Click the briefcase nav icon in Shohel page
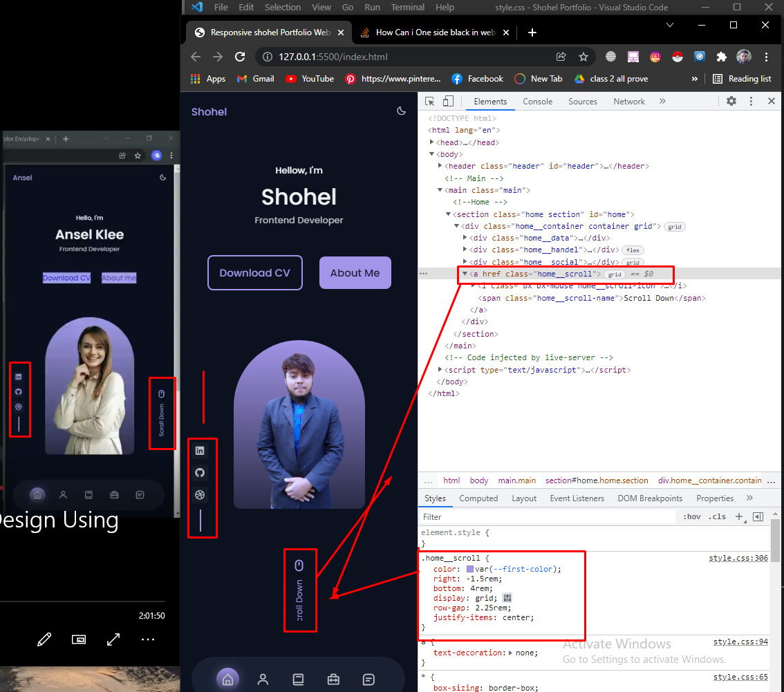This screenshot has height=692, width=784. (333, 680)
